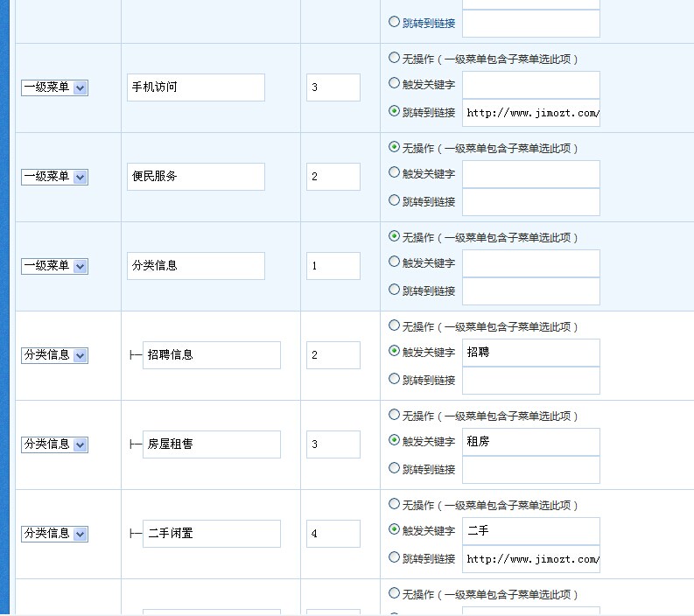Click the menu name field containing 手机访问

[195, 87]
